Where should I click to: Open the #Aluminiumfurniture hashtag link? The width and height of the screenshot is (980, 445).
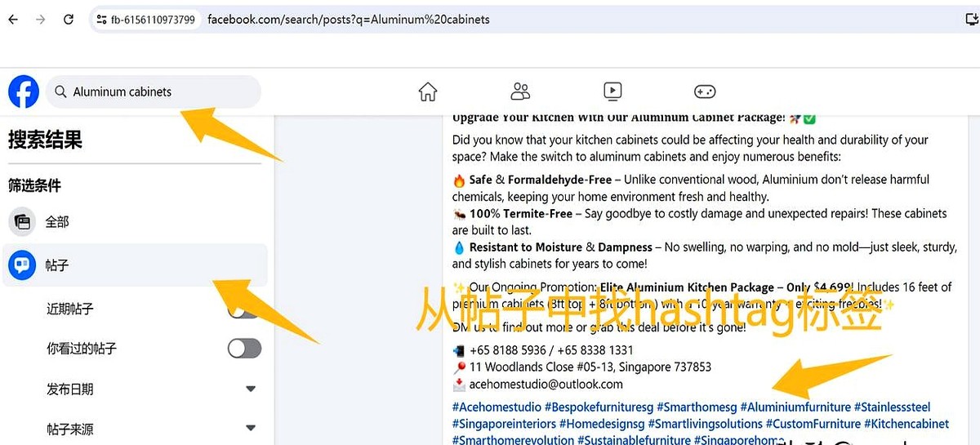795,407
